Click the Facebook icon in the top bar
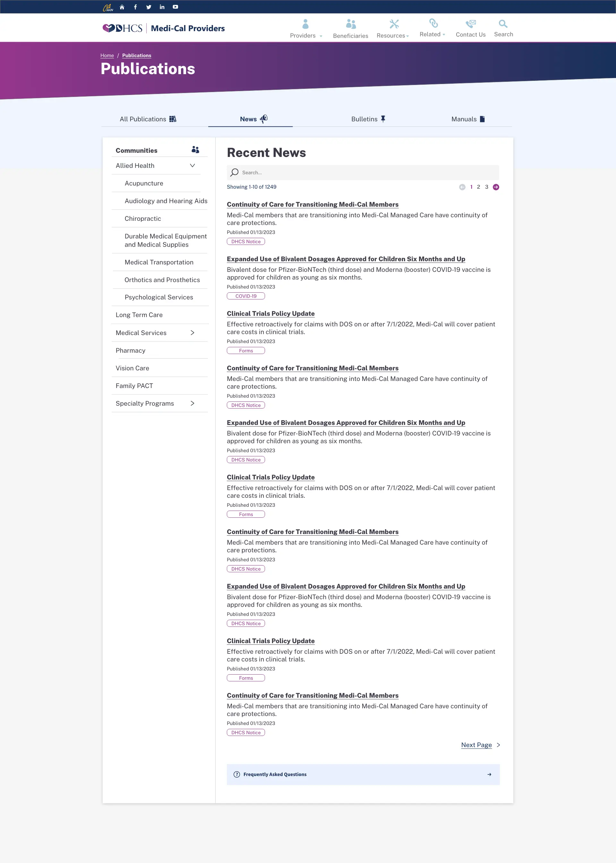The image size is (616, 863). [x=135, y=6]
